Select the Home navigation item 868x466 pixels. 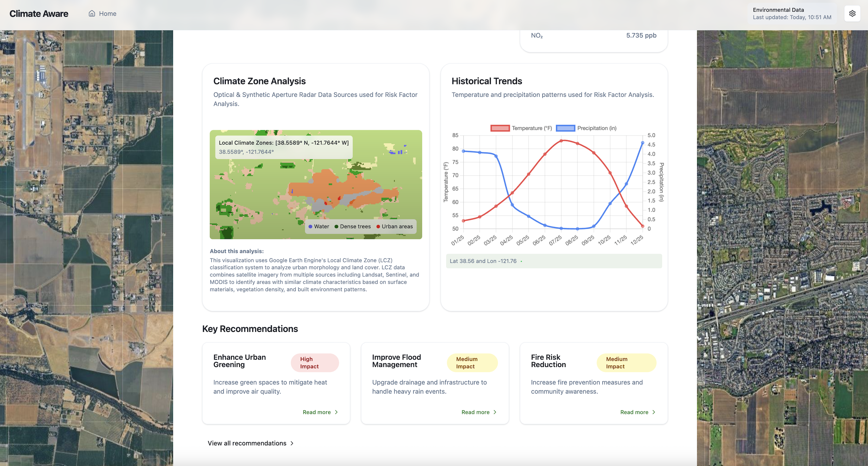(x=107, y=13)
